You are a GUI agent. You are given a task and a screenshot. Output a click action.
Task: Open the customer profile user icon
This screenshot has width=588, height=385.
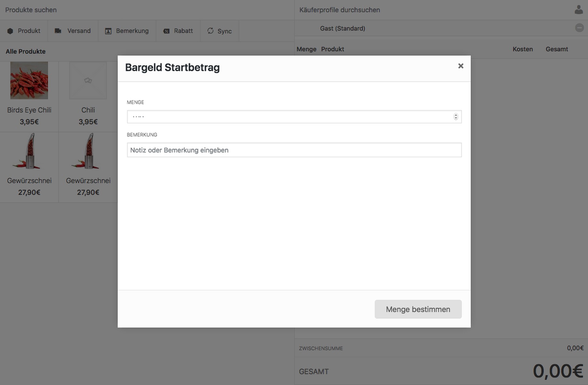[578, 10]
